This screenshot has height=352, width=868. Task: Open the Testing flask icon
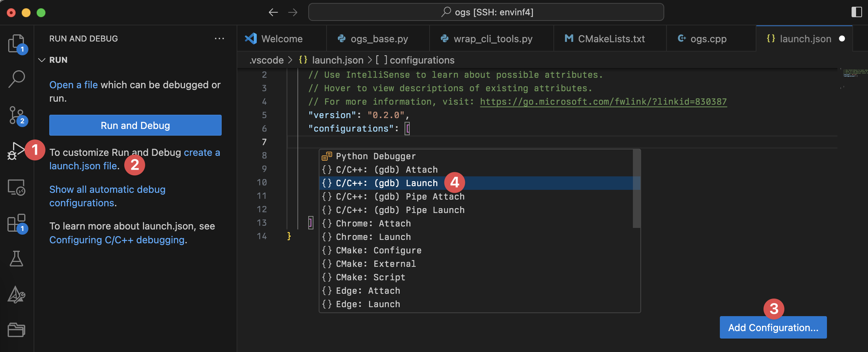coord(17,259)
